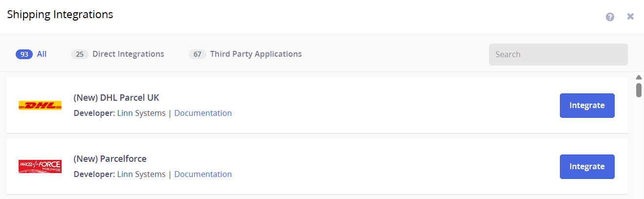Viewport: 644px width, 199px height.
Task: Click the Parcelforce Worldwide logo
Action: click(x=40, y=166)
